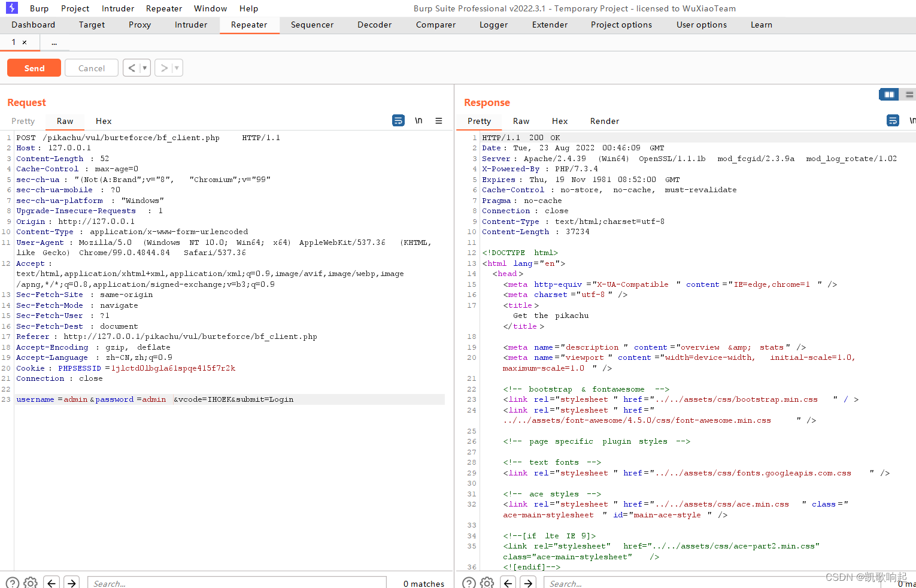Switch to the Extender tab
Screen dimensions: 916x588
pyautogui.click(x=550, y=25)
